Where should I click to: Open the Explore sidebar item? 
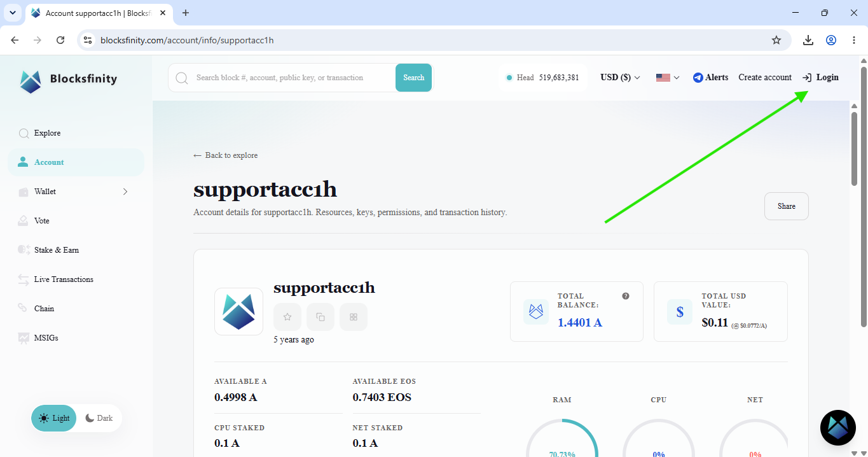click(x=76, y=133)
